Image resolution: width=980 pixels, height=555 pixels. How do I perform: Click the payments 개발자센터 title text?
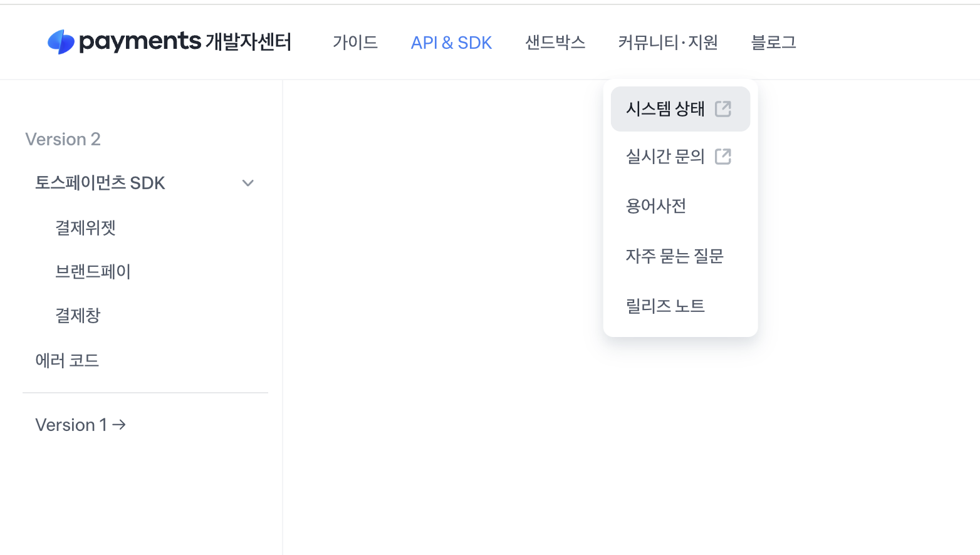[x=185, y=42]
